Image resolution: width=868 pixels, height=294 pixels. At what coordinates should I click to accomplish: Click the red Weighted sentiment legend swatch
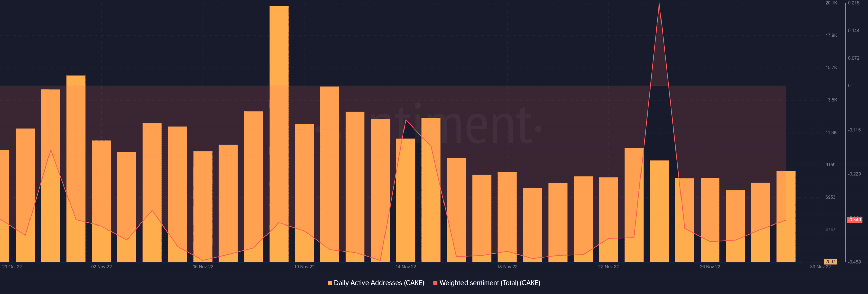tap(435, 283)
